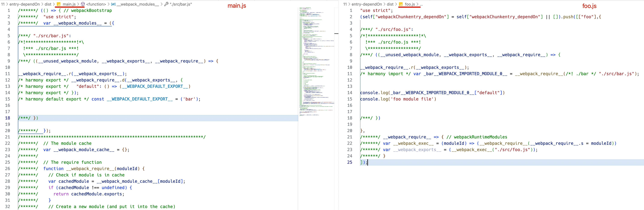Open the 11 root breadcrumb in right editor
Screen dimensions: 644x210
pyautogui.click(x=345, y=4)
